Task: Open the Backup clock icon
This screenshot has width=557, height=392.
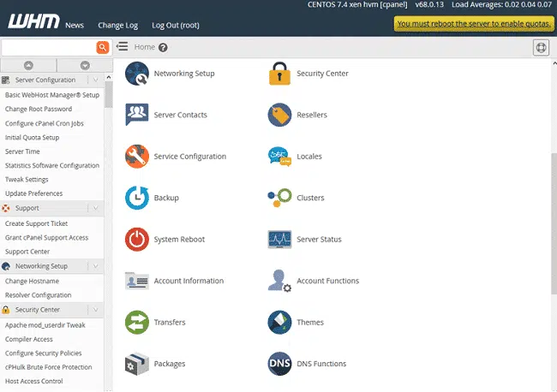Action: pyautogui.click(x=137, y=198)
